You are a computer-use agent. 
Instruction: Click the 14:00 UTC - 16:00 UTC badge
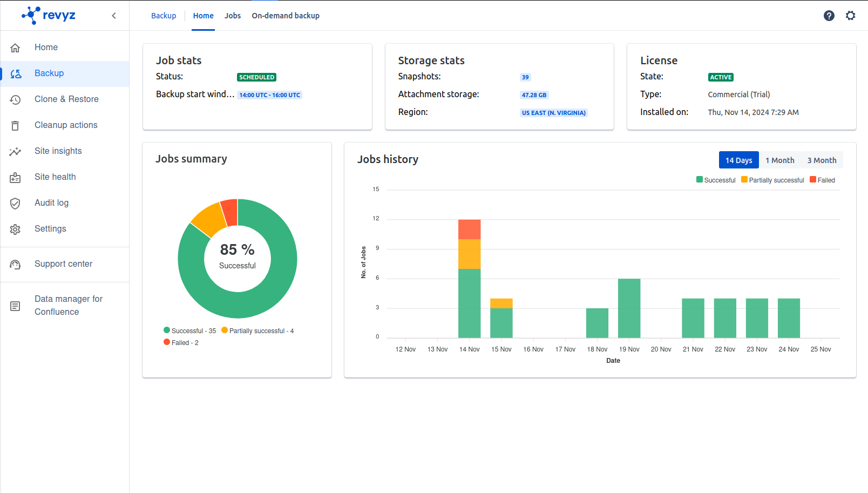(269, 95)
